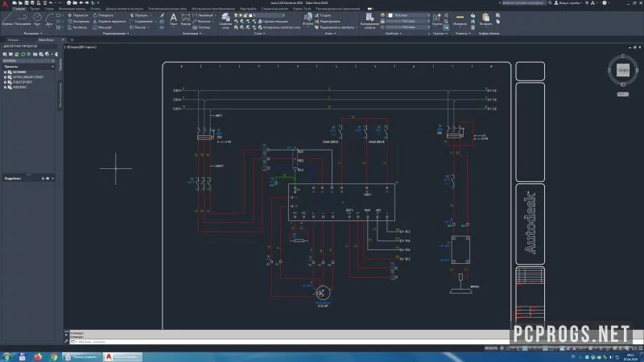
Task: Open the layer selection dropdown
Action: pos(269,15)
